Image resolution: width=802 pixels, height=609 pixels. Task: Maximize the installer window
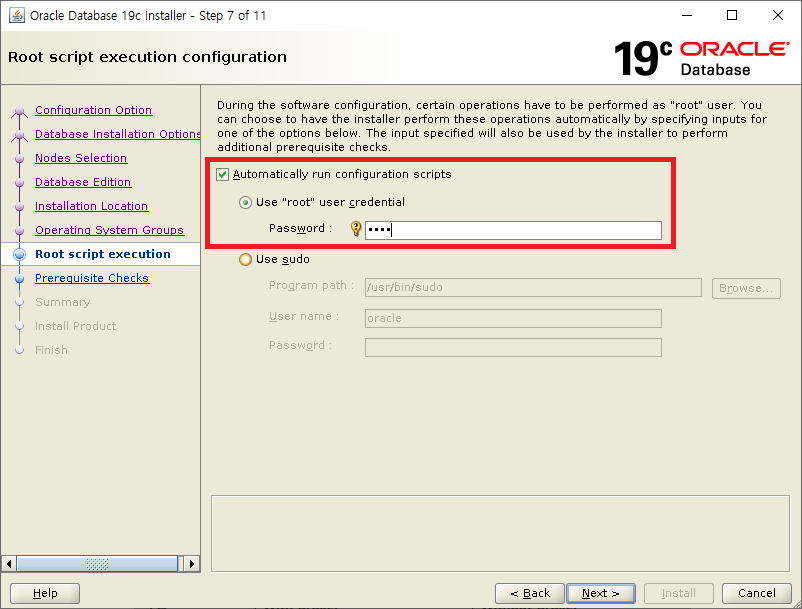732,15
